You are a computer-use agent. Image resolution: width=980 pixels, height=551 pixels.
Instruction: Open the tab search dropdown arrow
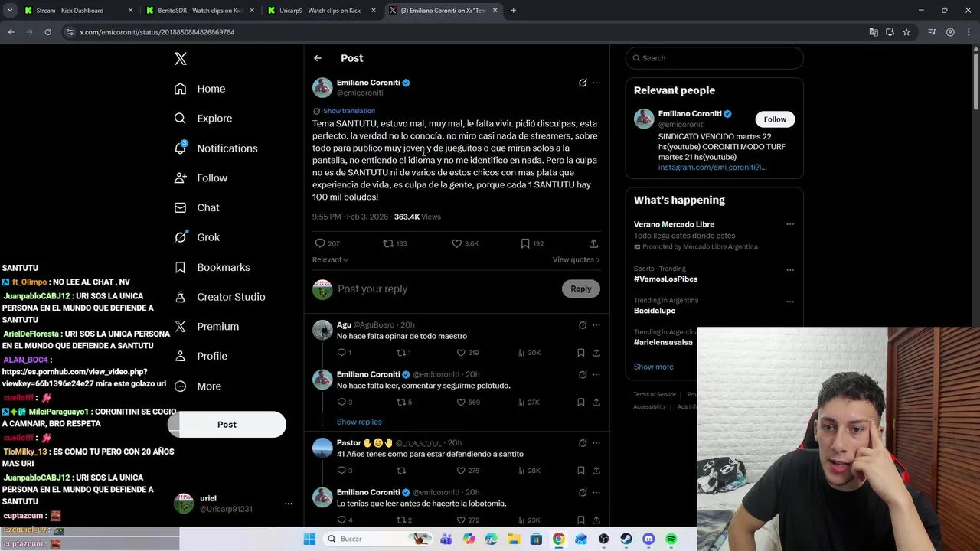[10, 11]
